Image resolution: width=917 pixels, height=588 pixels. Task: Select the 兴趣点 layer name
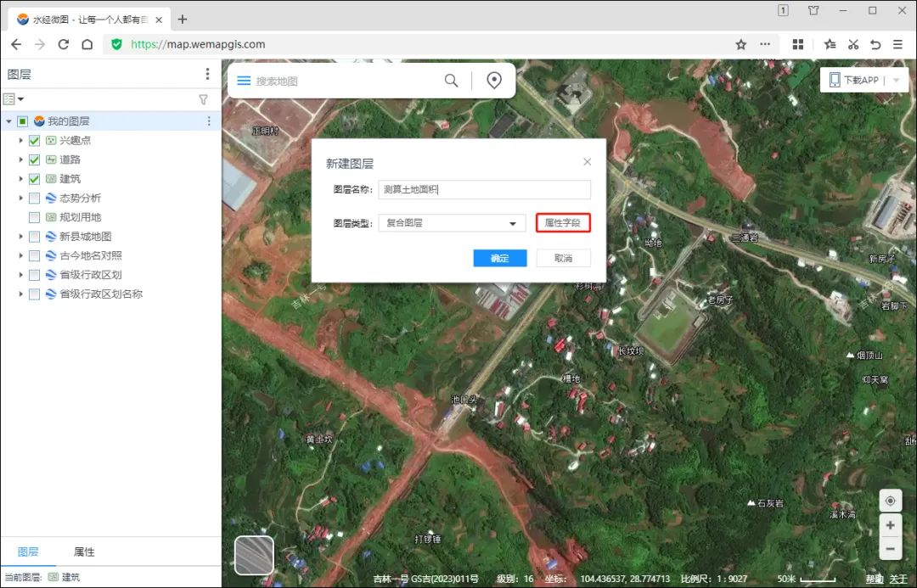(x=75, y=140)
